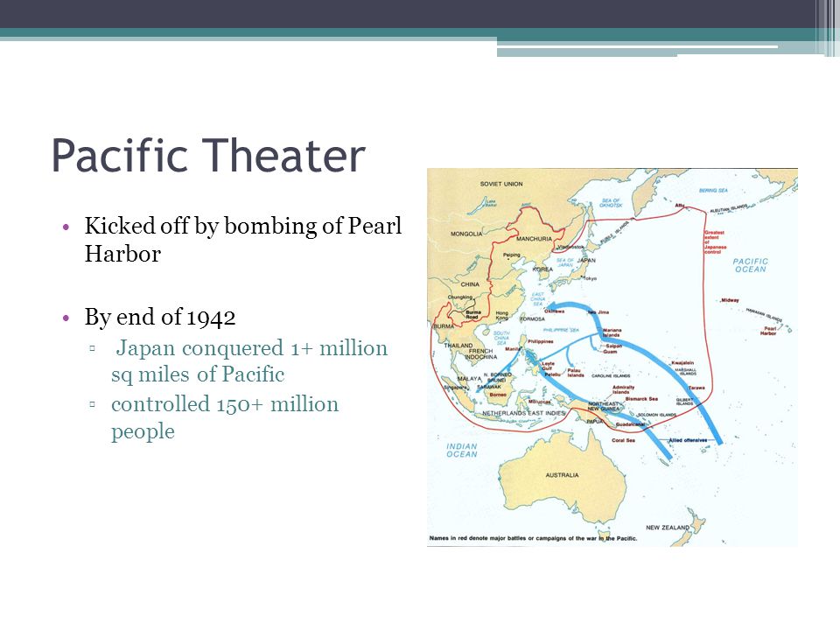Click the 'By end of 1942' bullet

[159, 317]
